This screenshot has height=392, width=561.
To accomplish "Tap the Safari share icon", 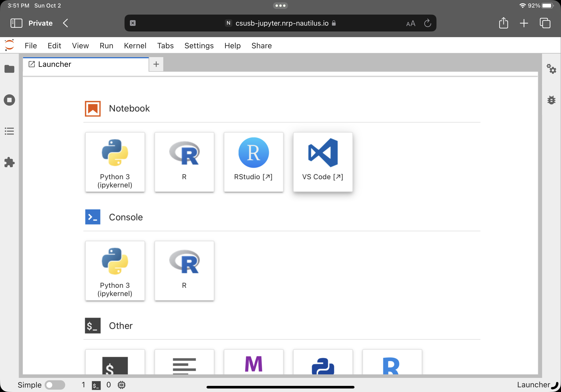I will coord(503,23).
